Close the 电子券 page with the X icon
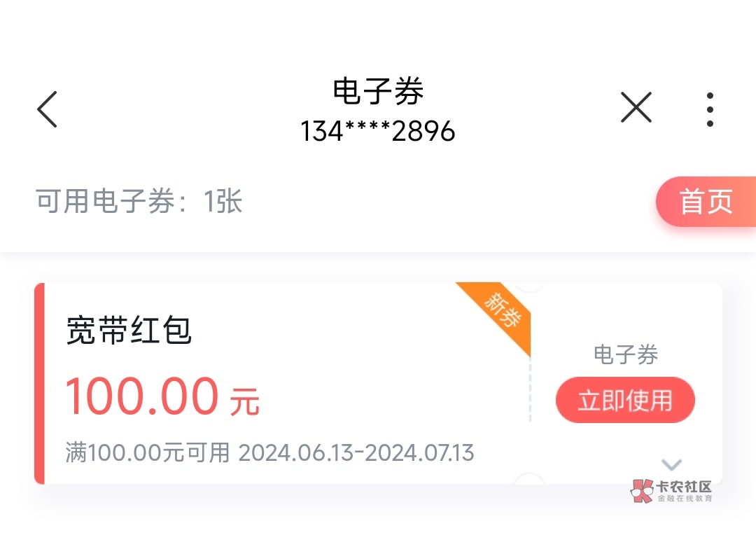The height and width of the screenshot is (540, 756). pyautogui.click(x=636, y=109)
